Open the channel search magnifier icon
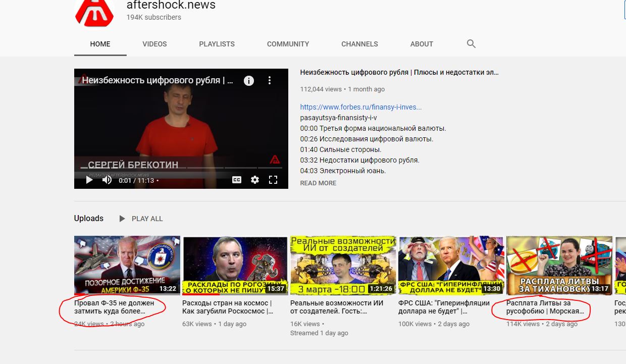 pyautogui.click(x=472, y=44)
